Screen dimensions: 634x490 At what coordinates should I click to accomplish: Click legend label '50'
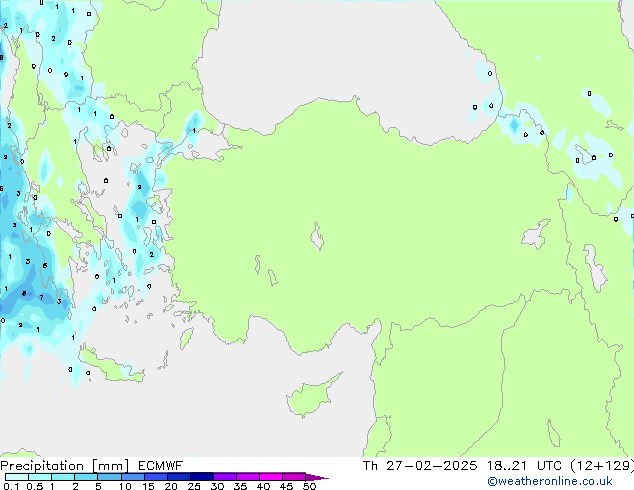tap(309, 486)
